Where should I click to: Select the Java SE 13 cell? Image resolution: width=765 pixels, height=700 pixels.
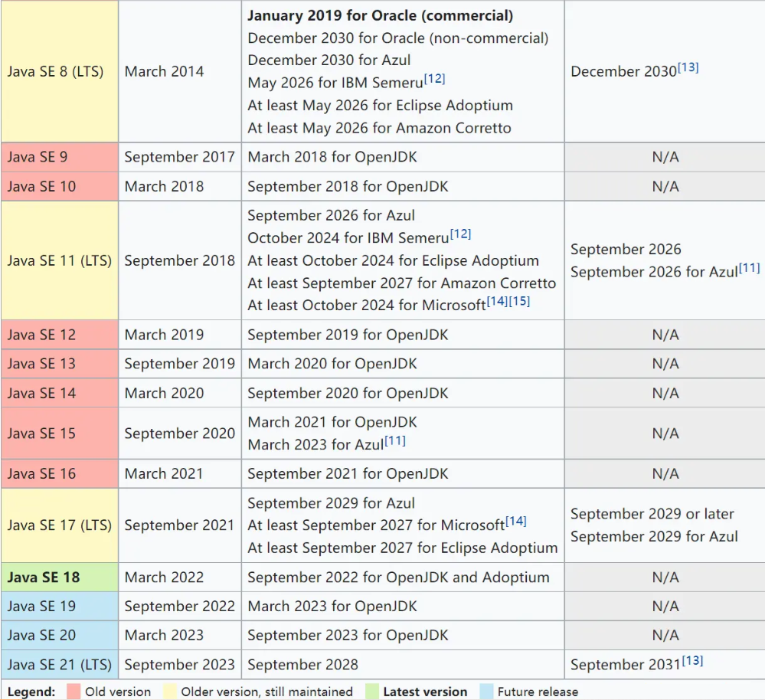(60, 364)
